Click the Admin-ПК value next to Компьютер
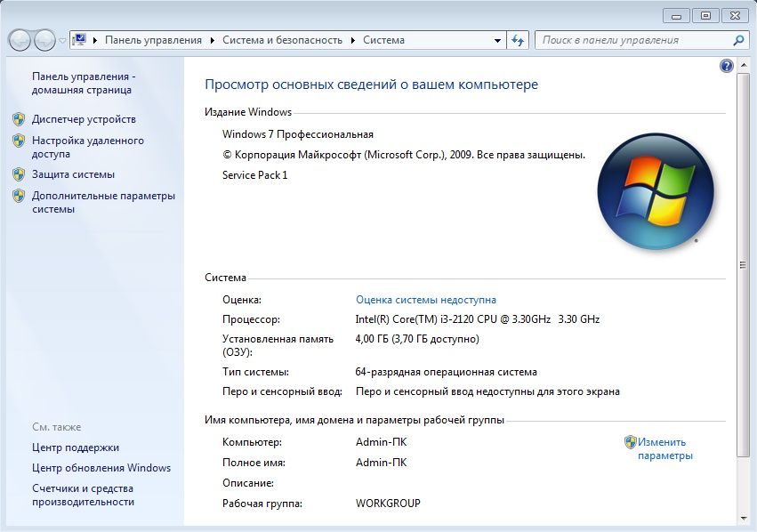The width and height of the screenshot is (757, 532). point(381,442)
